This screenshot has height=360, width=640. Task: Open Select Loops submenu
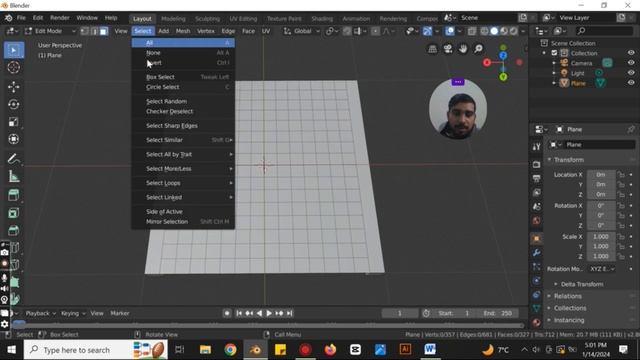coord(183,183)
